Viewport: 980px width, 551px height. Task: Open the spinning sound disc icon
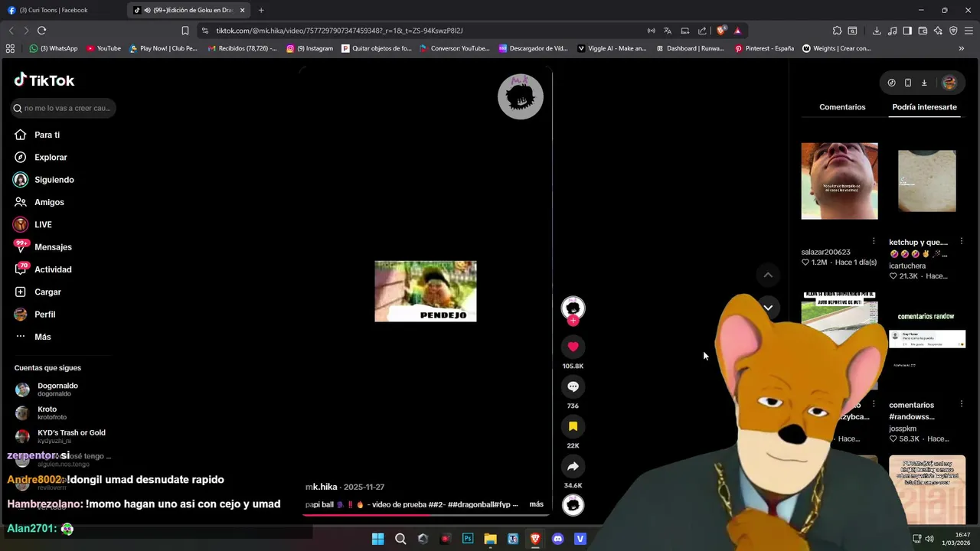click(x=573, y=505)
